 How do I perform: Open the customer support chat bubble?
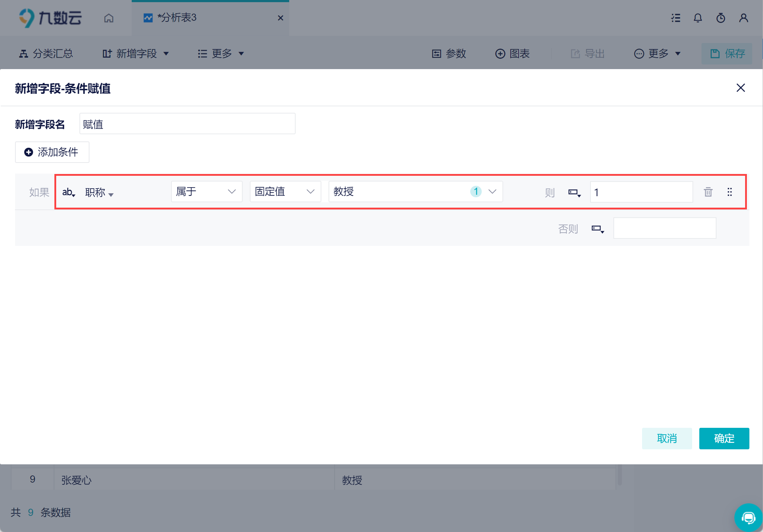[x=748, y=517]
